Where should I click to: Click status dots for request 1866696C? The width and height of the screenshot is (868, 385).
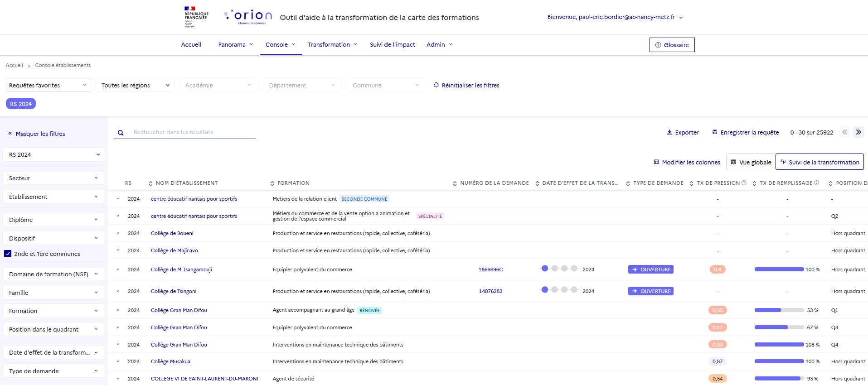pyautogui.click(x=559, y=268)
